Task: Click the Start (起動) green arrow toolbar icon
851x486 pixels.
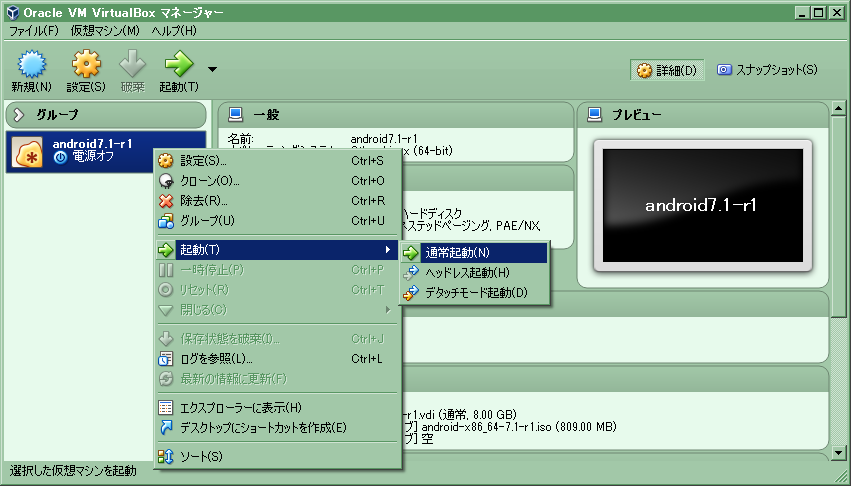Action: point(179,64)
